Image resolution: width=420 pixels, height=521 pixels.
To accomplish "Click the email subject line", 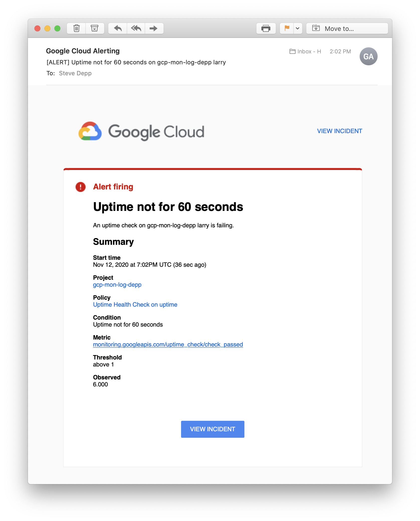I will click(x=136, y=62).
